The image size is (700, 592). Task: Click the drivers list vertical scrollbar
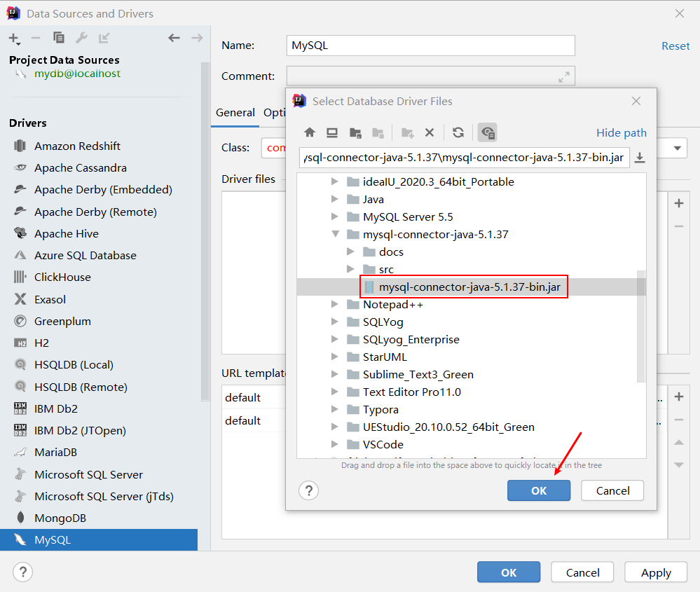pos(205,232)
